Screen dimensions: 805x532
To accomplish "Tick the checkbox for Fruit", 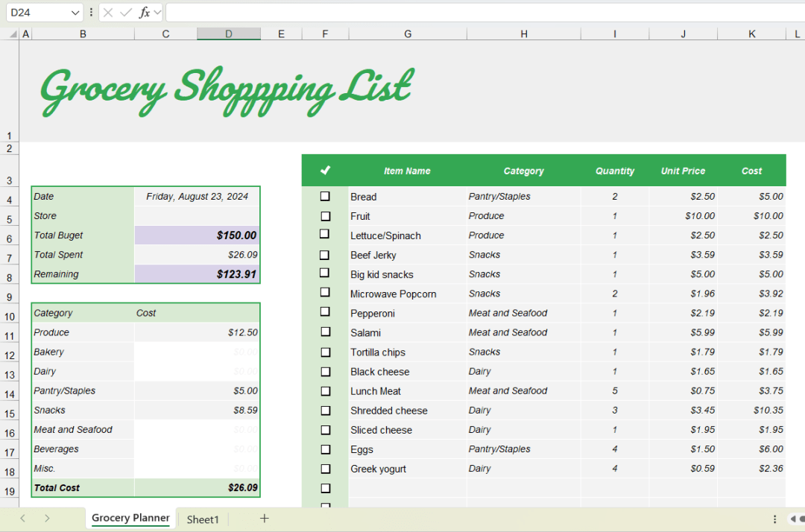I will click(x=325, y=216).
